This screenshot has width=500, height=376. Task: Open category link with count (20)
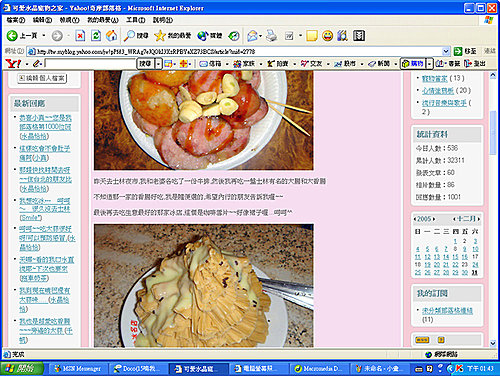point(438,91)
